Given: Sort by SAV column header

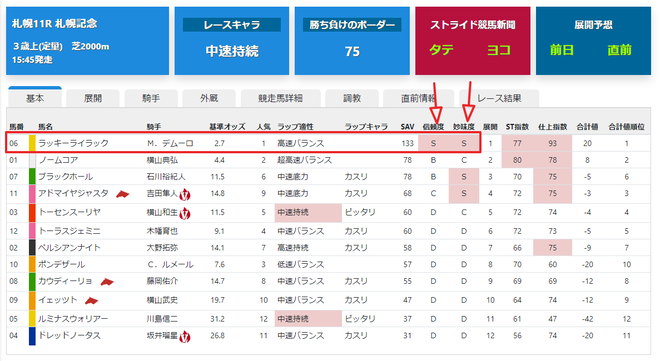Looking at the screenshot, I should point(407,127).
